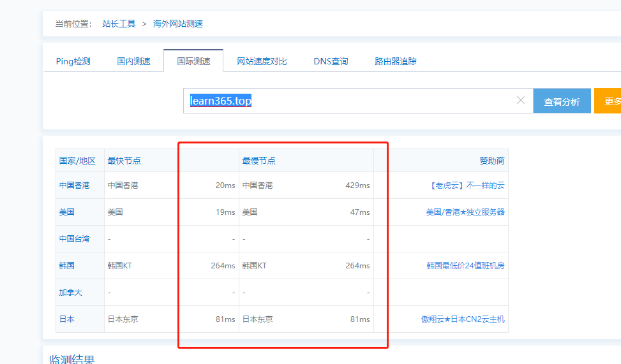The height and width of the screenshot is (364, 621).
Task: Click the 美国 region row label
Action: 67,212
